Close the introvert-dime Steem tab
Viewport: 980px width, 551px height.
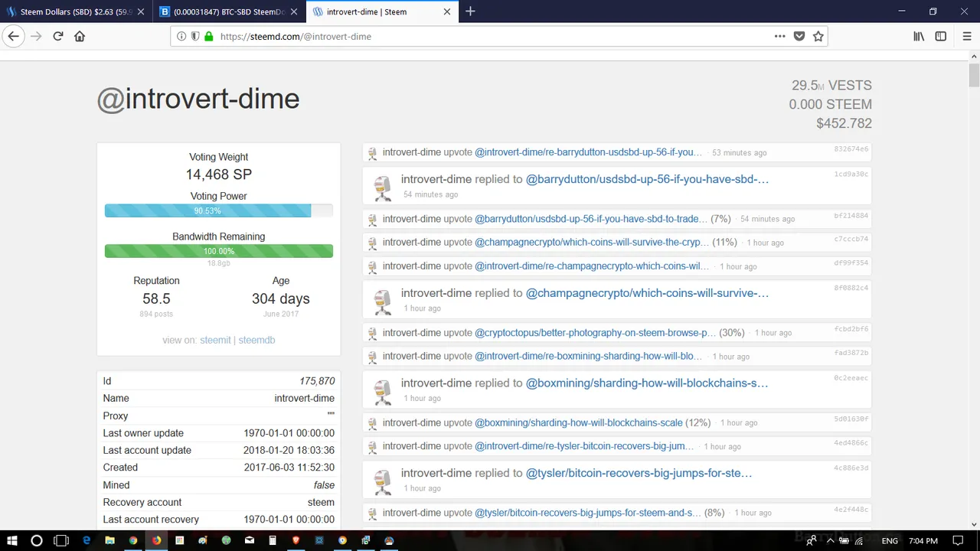click(446, 11)
